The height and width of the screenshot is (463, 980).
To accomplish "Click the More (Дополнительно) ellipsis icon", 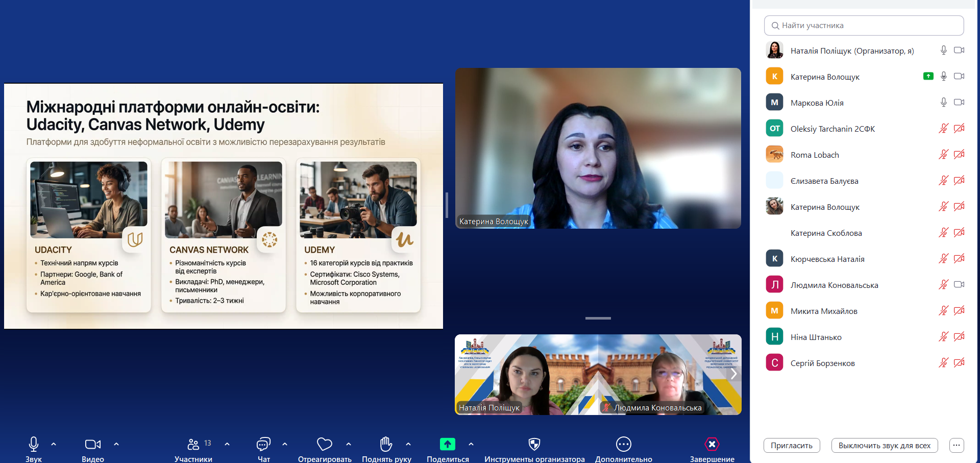I will 623,444.
